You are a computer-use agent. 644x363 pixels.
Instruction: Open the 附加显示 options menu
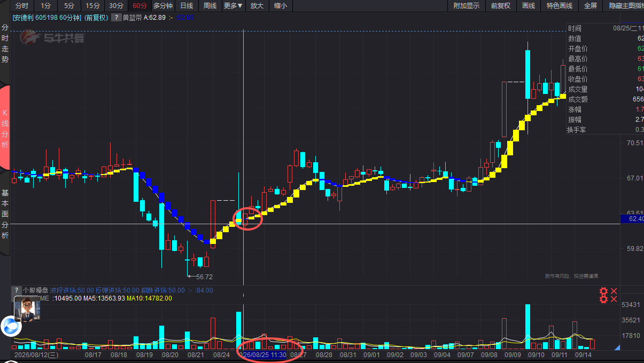pyautogui.click(x=467, y=6)
